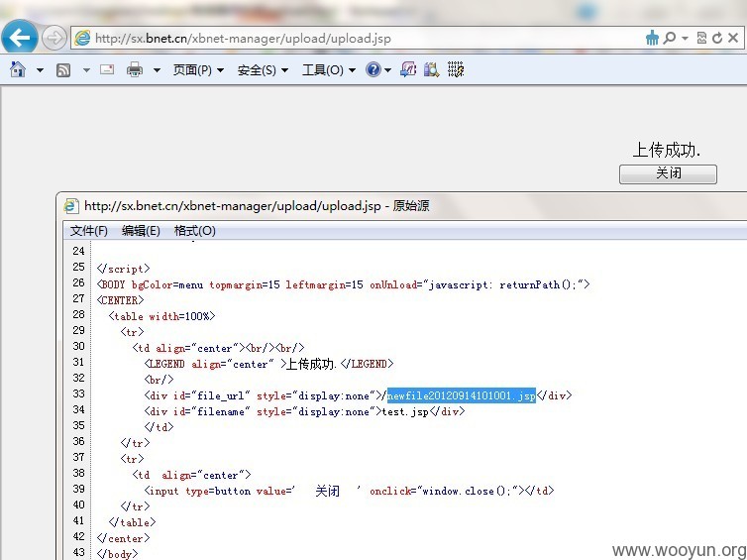747x560 pixels.
Task: Expand the Home button dropdown arrow
Action: coord(40,70)
